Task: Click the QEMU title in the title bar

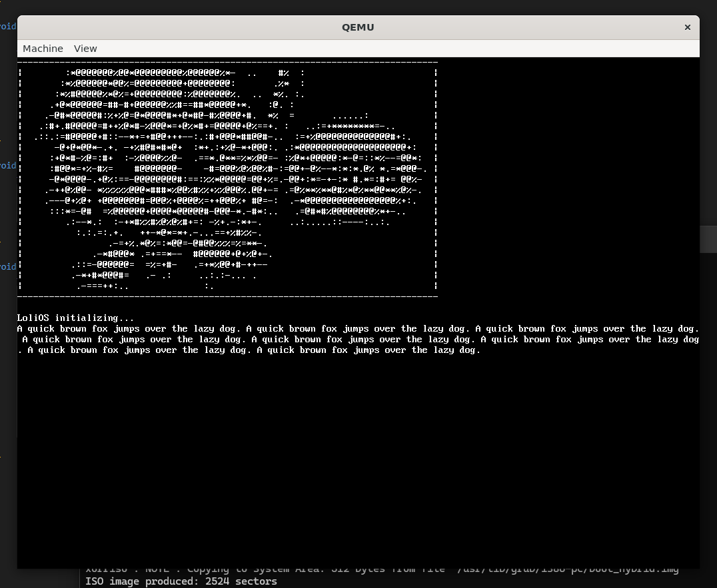Action: (358, 27)
